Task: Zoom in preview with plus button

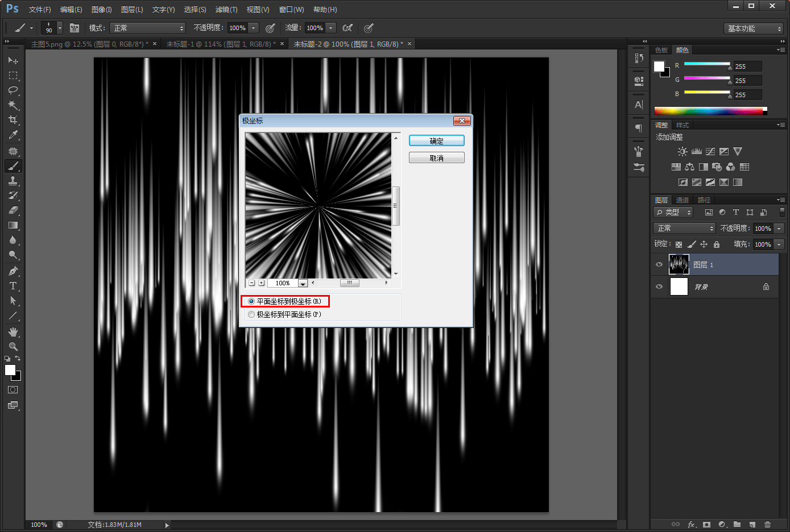Action: [262, 283]
